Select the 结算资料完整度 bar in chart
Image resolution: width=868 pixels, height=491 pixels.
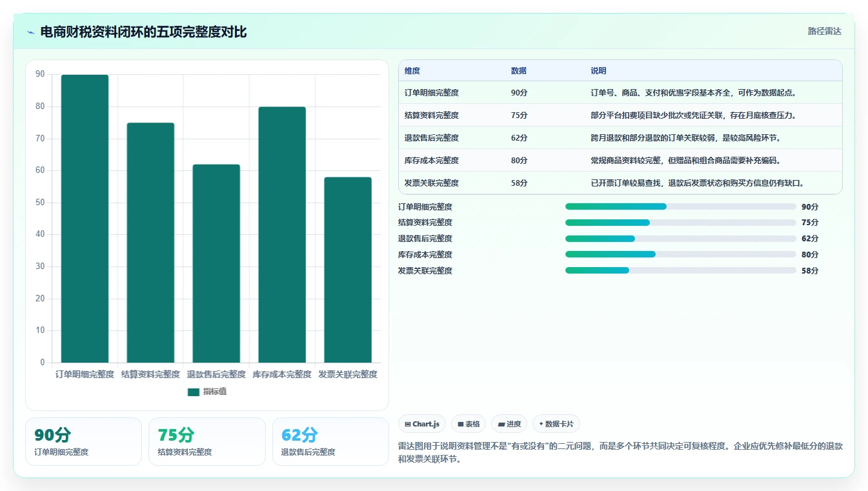click(x=150, y=243)
